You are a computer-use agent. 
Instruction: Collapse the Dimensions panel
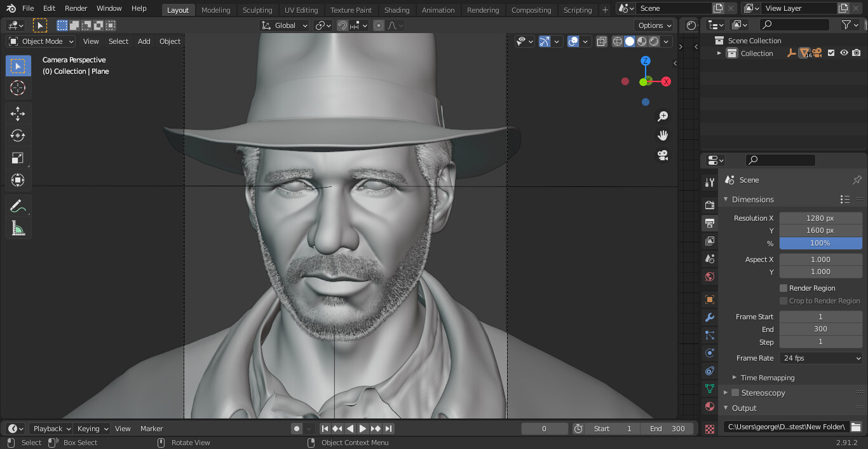click(x=726, y=199)
